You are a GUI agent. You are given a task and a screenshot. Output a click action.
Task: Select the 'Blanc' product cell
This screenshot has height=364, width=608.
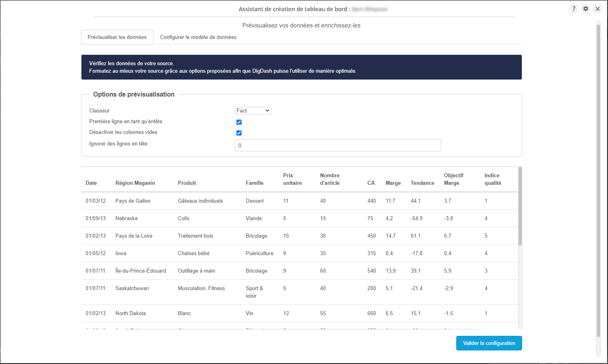click(184, 313)
